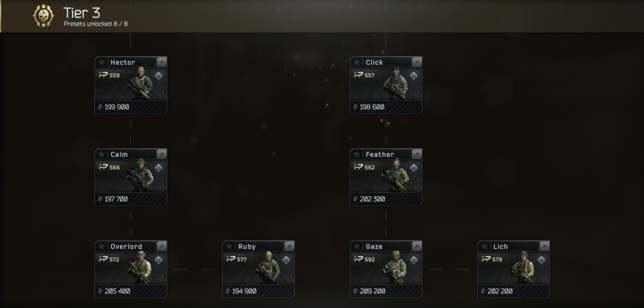The width and height of the screenshot is (644, 308).
Task: Open the magnifier inspect icon on Hector
Action: (x=162, y=62)
